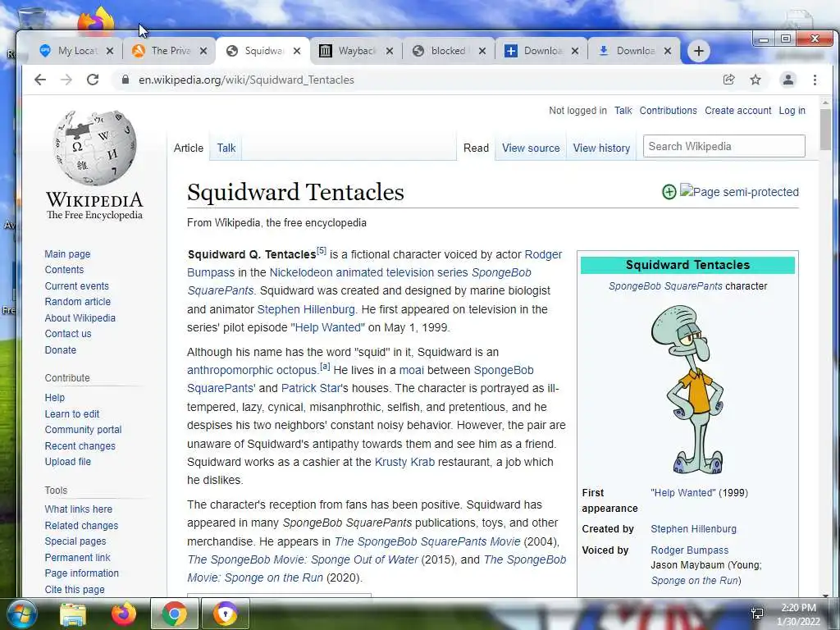Click Current events in the sidebar
840x630 pixels.
(x=76, y=286)
